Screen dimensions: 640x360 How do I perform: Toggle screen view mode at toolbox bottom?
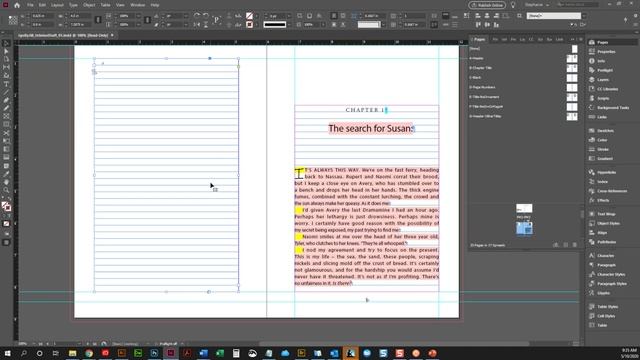click(x=6, y=242)
